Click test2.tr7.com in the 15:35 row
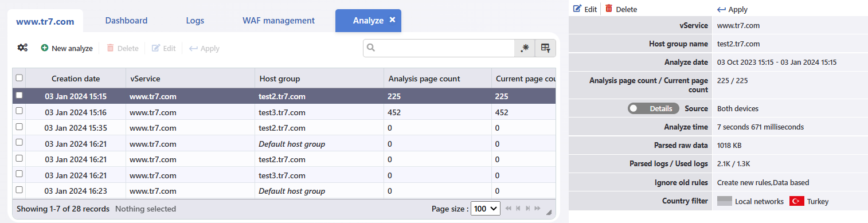This screenshot has height=223, width=868. point(282,128)
